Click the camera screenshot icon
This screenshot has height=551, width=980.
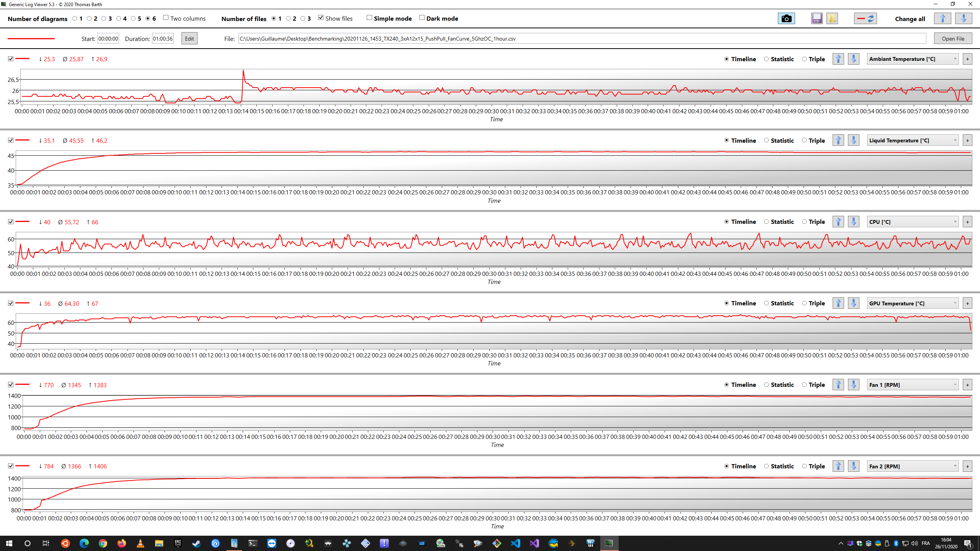tap(786, 18)
